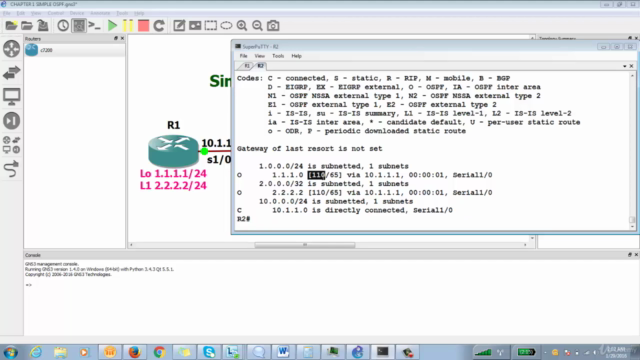This screenshot has width=640, height=360.
Task: Take a screenshot with the camera icon
Action: tap(273, 26)
